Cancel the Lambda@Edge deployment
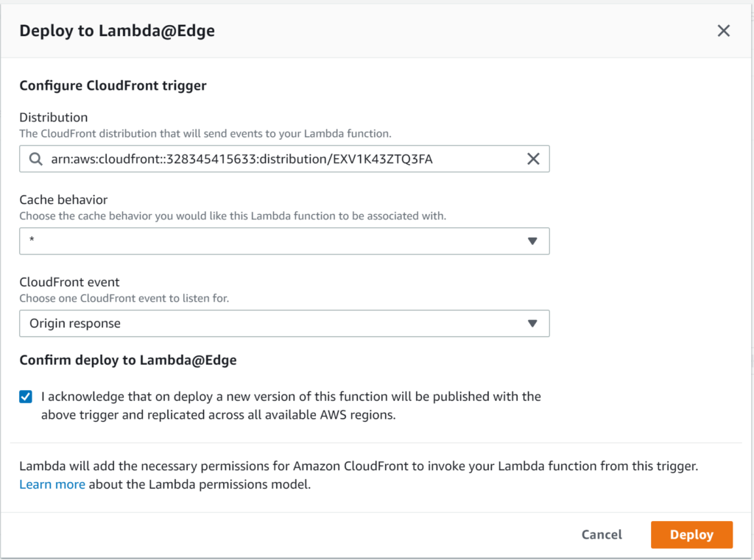The height and width of the screenshot is (560, 754). tap(602, 535)
